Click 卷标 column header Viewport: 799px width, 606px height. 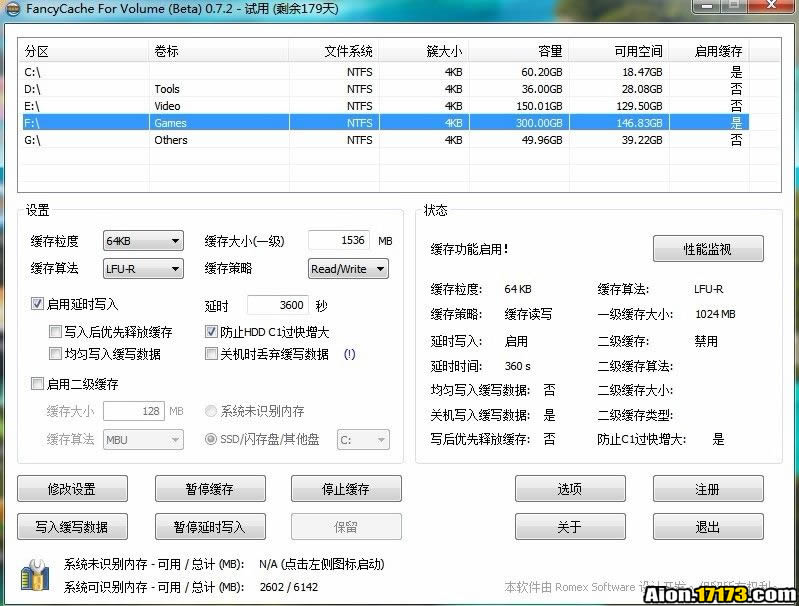pos(219,51)
